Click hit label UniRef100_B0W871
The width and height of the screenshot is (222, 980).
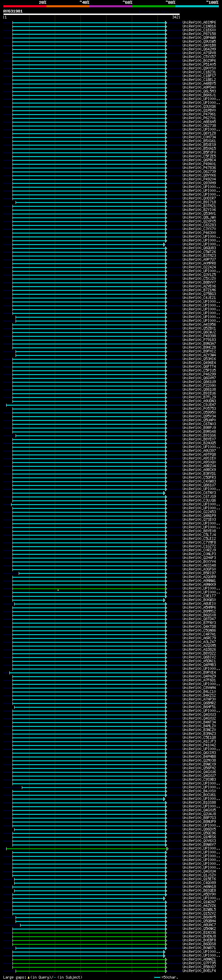[x=199, y=948]
